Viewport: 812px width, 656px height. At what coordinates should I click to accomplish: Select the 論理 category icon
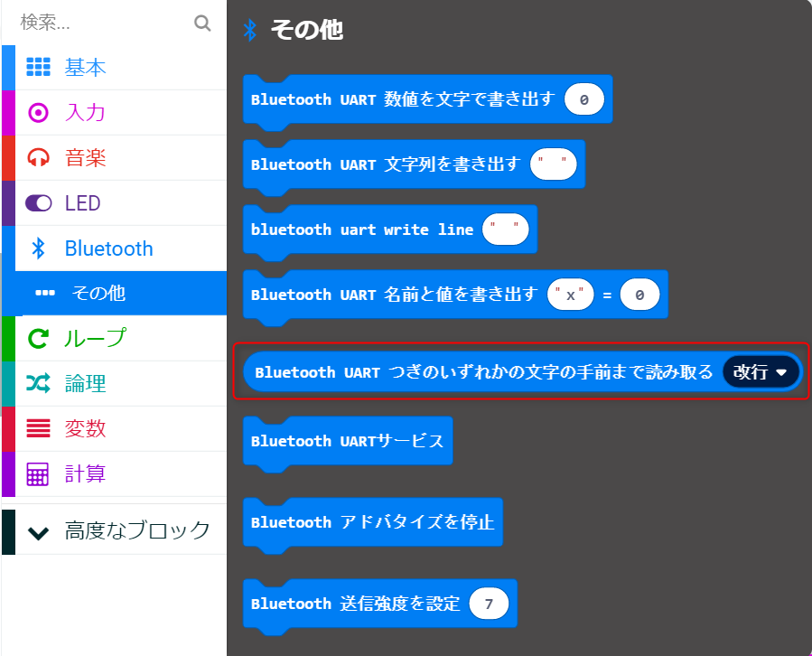(x=38, y=383)
